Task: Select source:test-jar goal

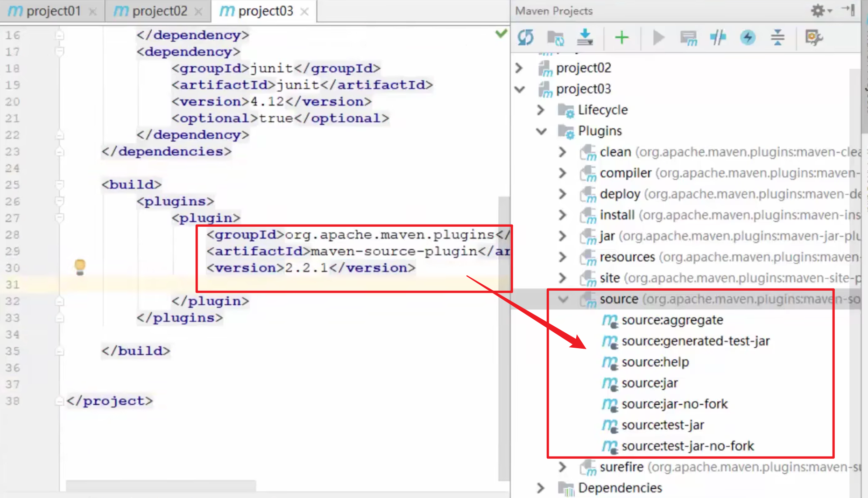Action: pyautogui.click(x=663, y=425)
